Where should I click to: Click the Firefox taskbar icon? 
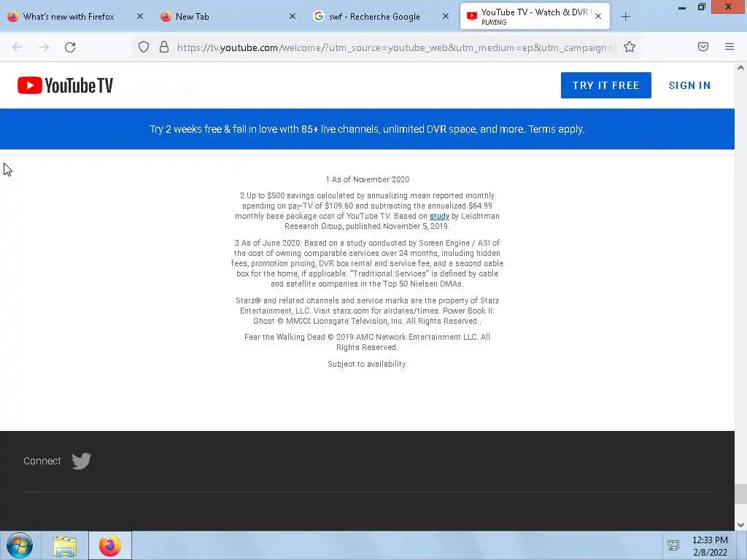[110, 545]
